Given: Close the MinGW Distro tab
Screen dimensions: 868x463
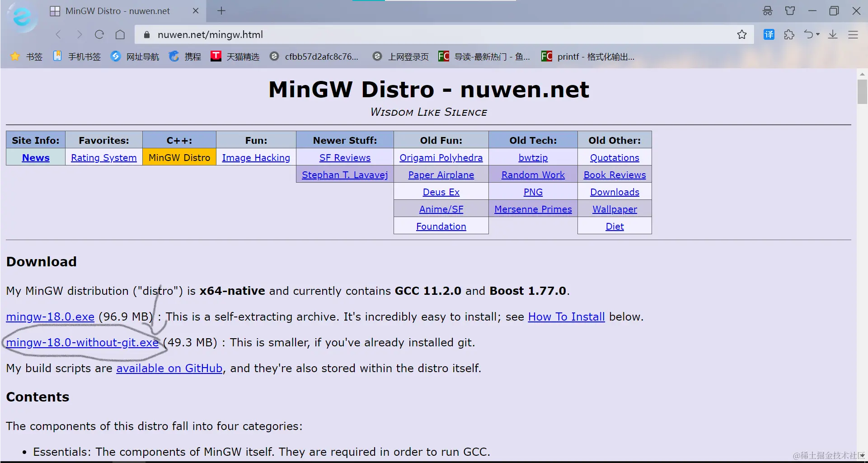Looking at the screenshot, I should click(196, 11).
